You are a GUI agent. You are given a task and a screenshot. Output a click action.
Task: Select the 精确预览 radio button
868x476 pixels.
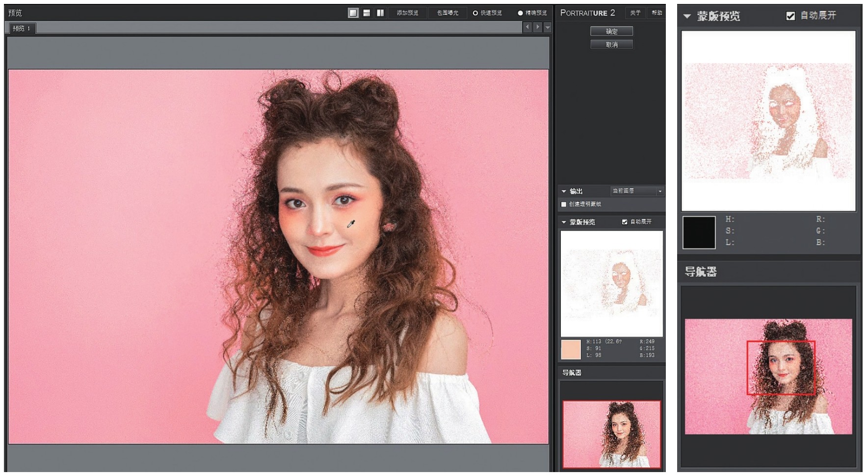click(520, 13)
